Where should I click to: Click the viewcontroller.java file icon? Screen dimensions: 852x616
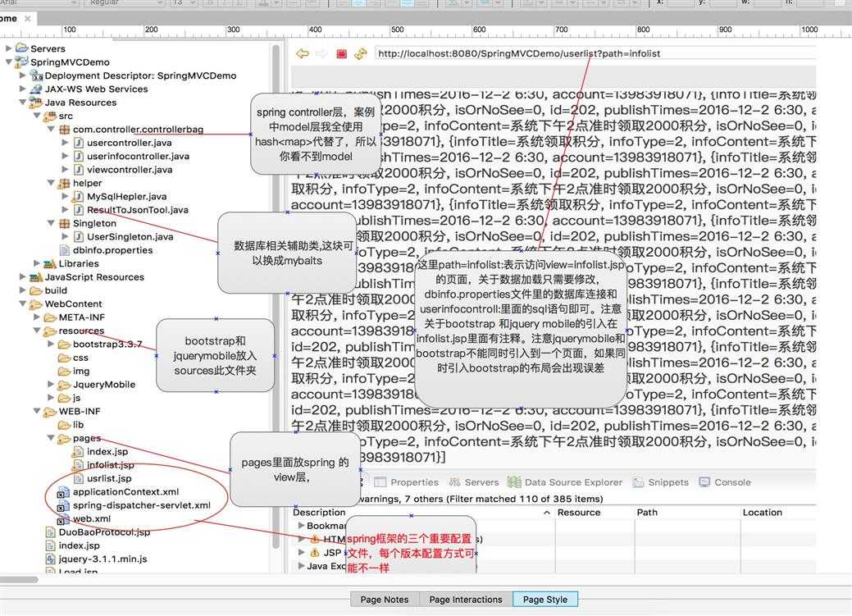pyautogui.click(x=79, y=170)
